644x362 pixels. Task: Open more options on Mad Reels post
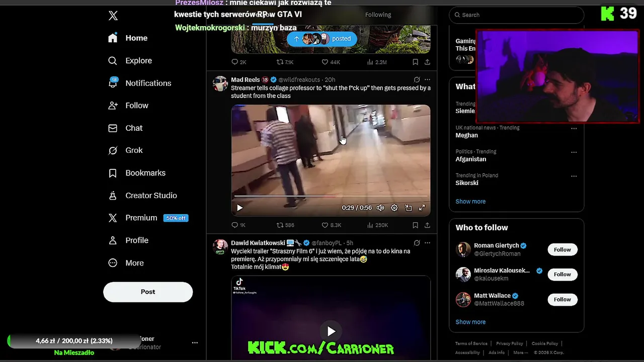427,80
